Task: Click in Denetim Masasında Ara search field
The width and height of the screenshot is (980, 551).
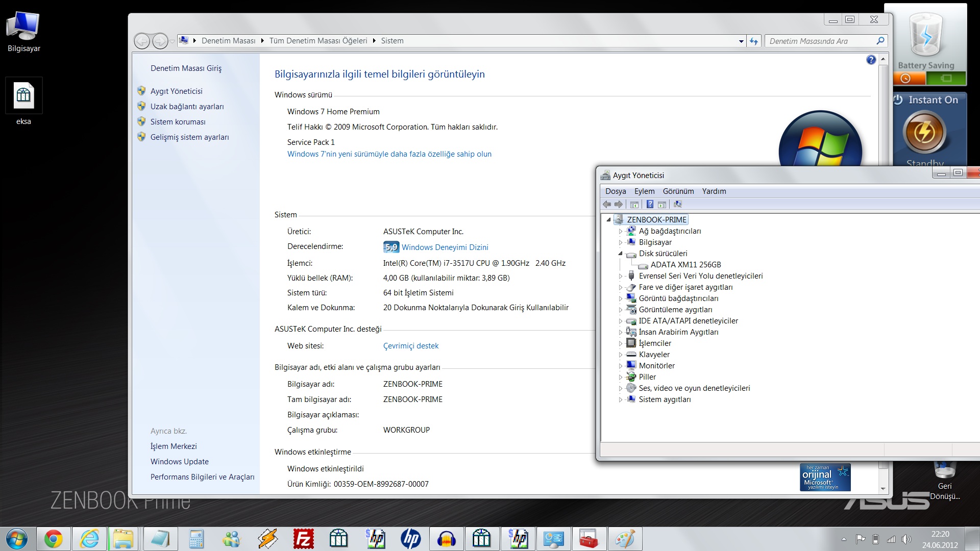Action: [820, 41]
